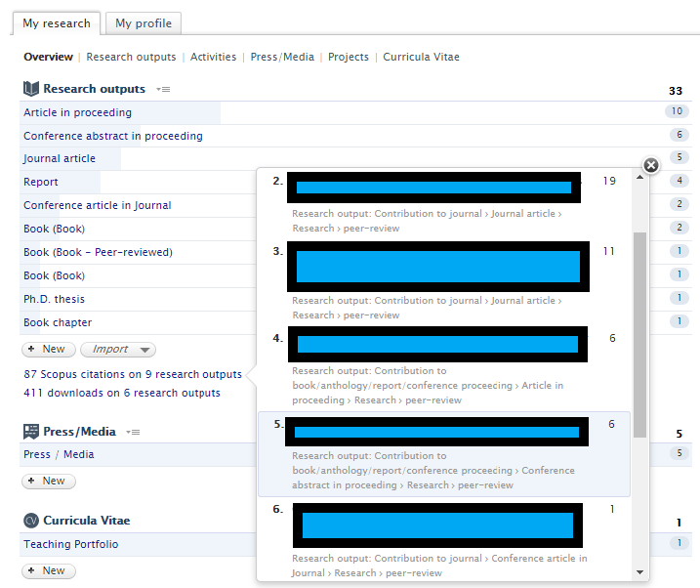Image resolution: width=700 pixels, height=588 pixels.
Task: Select popup item 4 Article in proceeding entry
Action: pos(444,367)
